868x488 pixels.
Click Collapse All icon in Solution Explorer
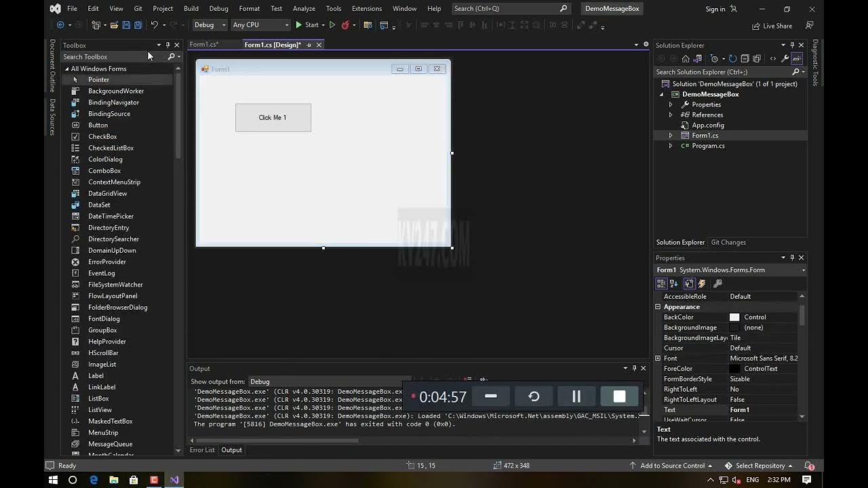pyautogui.click(x=745, y=59)
